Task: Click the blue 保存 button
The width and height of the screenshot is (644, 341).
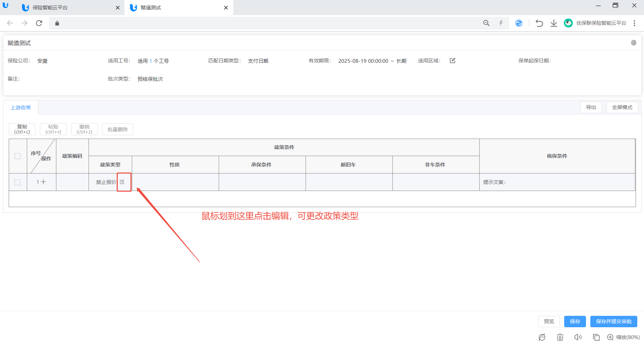Action: [575, 322]
